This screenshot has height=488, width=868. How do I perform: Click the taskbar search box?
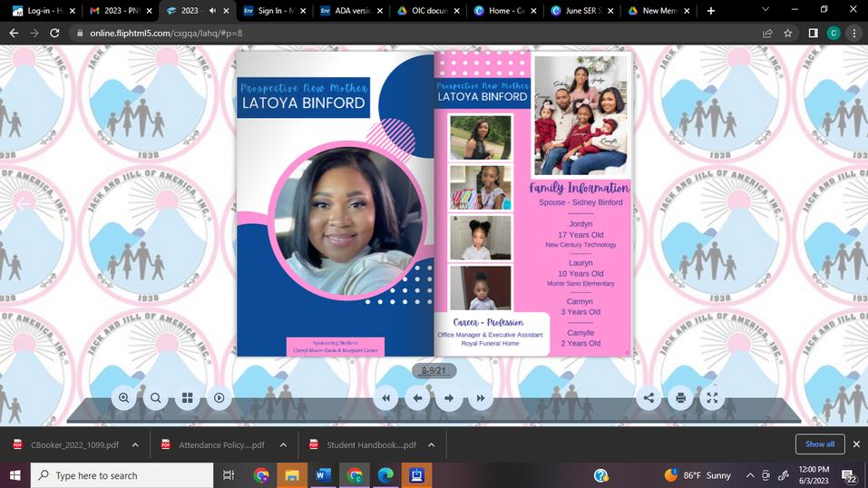click(122, 475)
